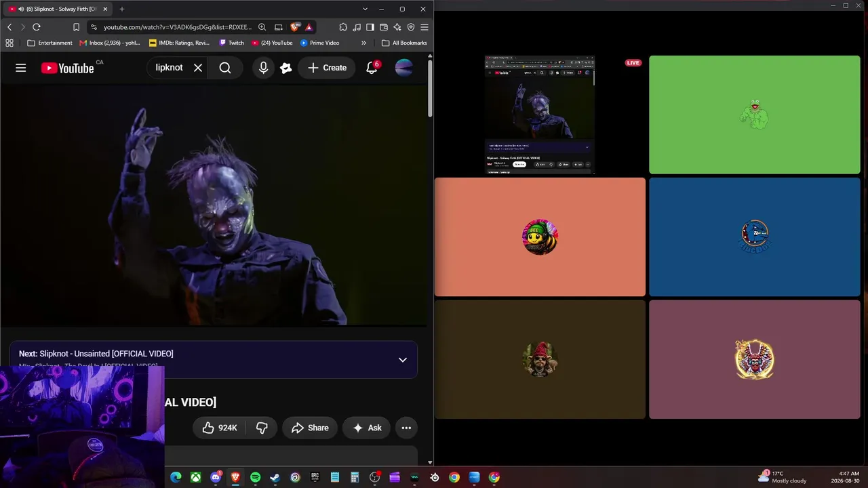This screenshot has height=488, width=868.
Task: Open the All Bookmarks folder
Action: coord(404,43)
